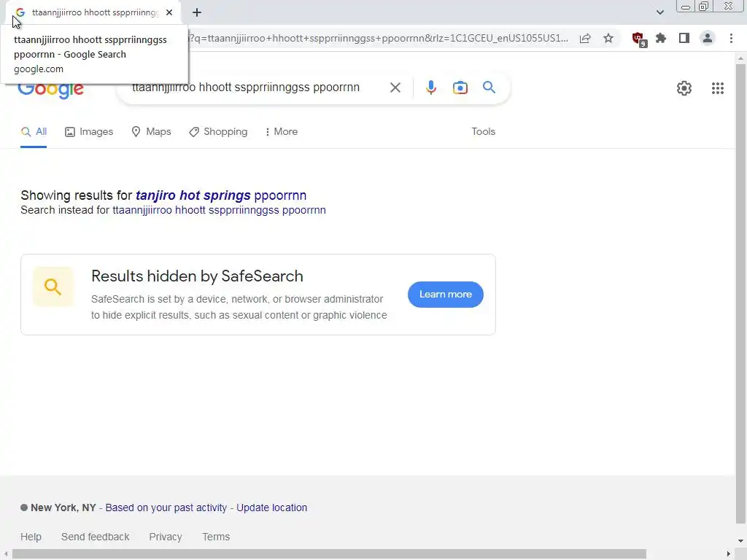Open the Help footer link
This screenshot has height=560, width=747.
coord(31,537)
